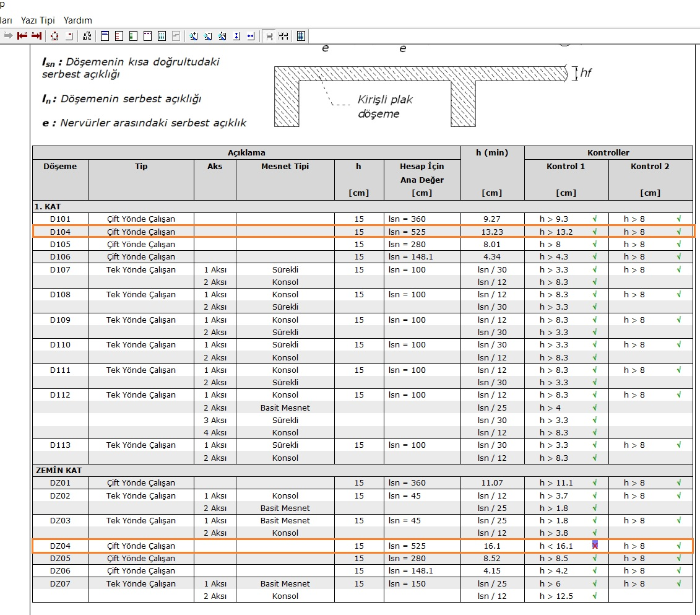The image size is (700, 615).
Task: Click the 11.07 h(min) value of DZ01
Action: [492, 483]
